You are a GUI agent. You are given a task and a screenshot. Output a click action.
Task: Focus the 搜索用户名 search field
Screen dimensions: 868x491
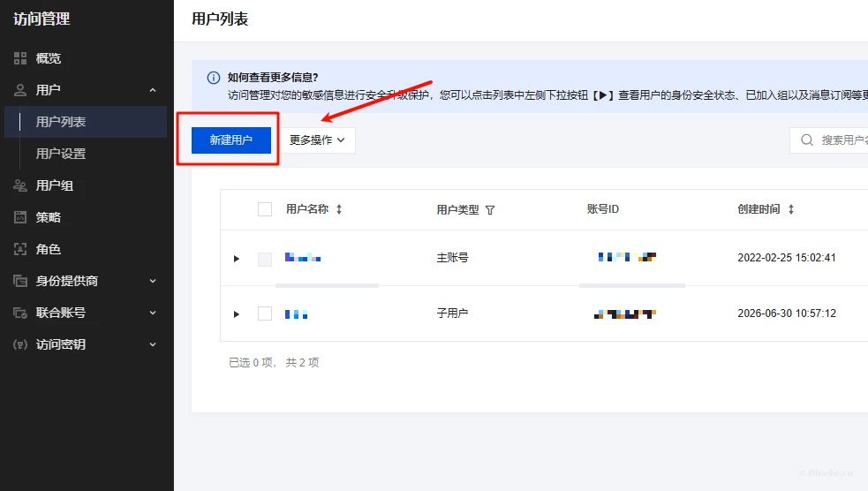click(x=828, y=140)
